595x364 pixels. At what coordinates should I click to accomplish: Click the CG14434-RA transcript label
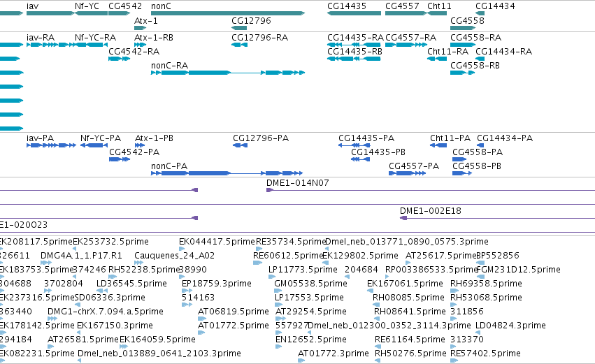pyautogui.click(x=504, y=52)
